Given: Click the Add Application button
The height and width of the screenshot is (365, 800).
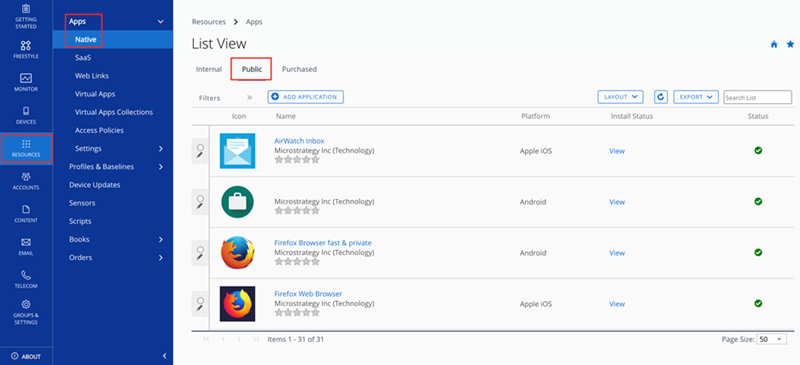Looking at the screenshot, I should pos(306,97).
